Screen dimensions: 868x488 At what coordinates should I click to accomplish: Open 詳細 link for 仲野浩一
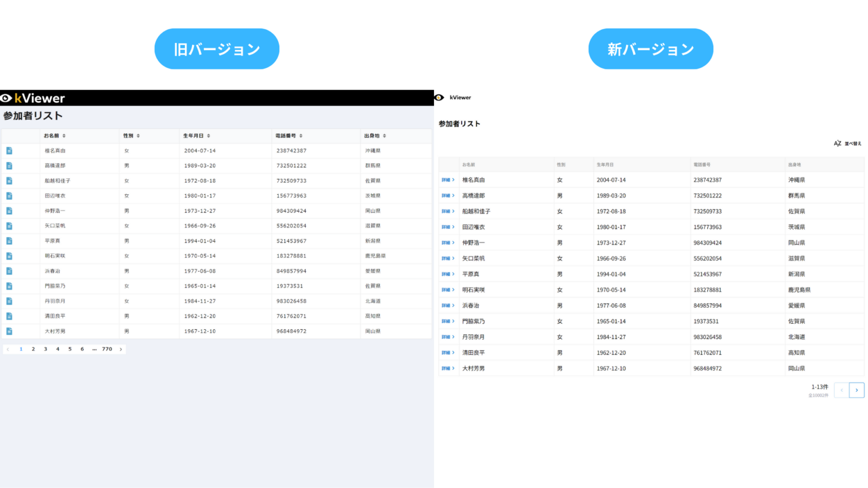coord(448,243)
